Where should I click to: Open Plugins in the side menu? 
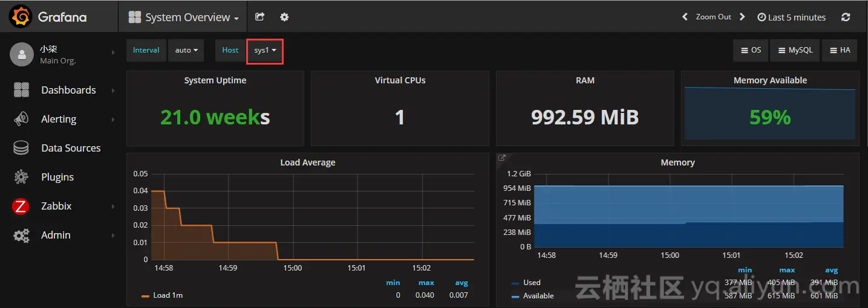[57, 177]
